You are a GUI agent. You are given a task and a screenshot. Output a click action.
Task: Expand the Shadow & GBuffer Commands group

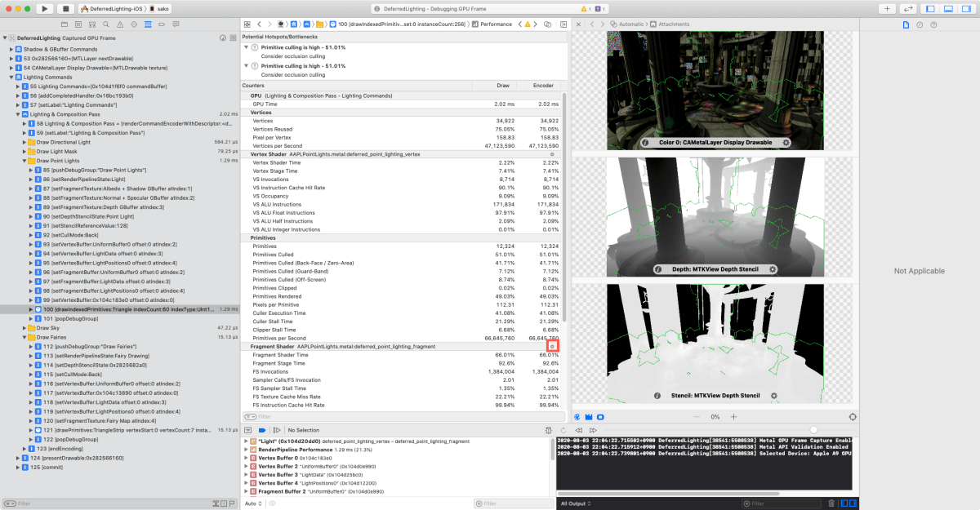tap(11, 49)
